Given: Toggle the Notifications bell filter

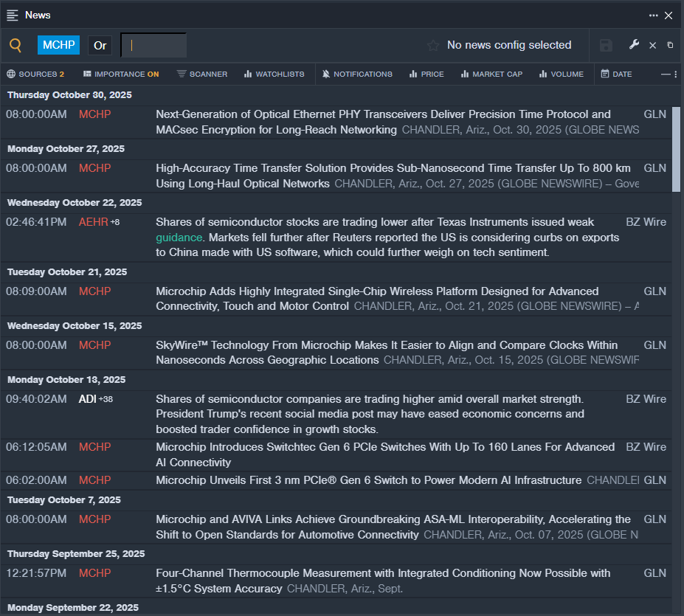Looking at the screenshot, I should 358,75.
